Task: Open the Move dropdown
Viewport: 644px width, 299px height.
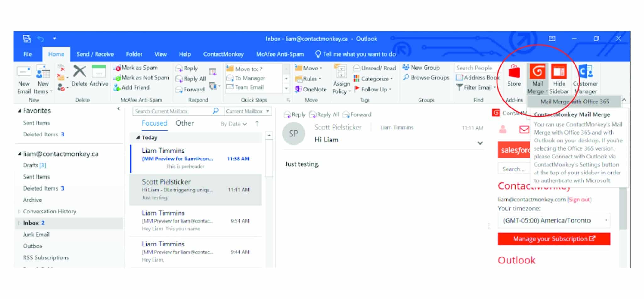Action: pyautogui.click(x=309, y=68)
